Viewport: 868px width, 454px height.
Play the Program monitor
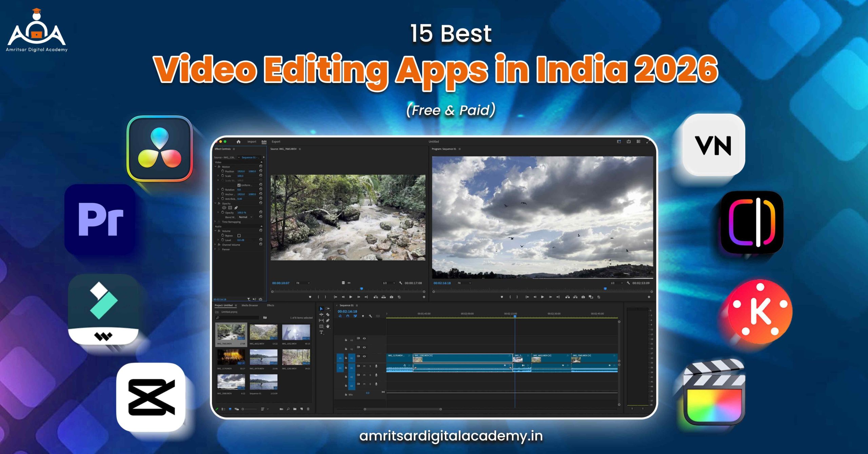pos(542,297)
